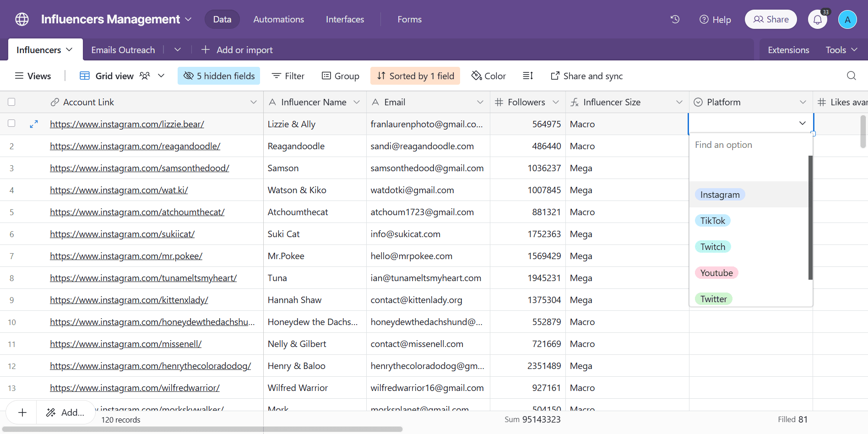Viewport: 868px width, 434px height.
Task: Select the pink Youtube option tag
Action: [716, 273]
